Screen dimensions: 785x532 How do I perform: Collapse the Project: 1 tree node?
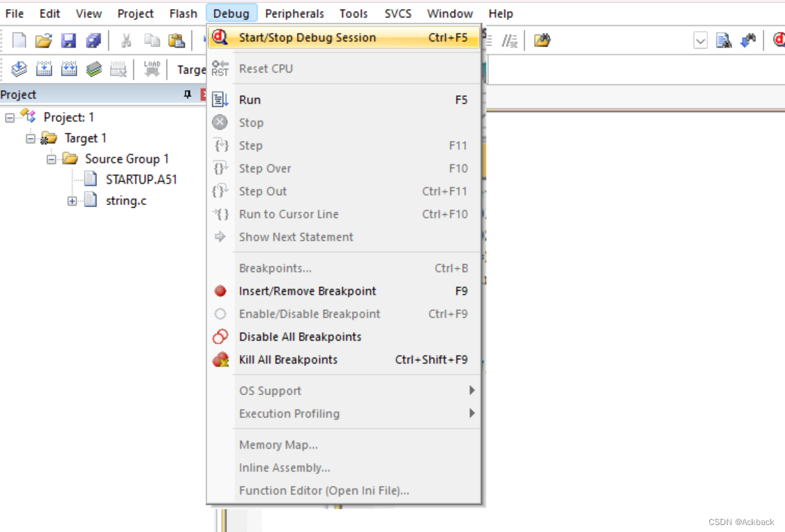click(x=10, y=118)
